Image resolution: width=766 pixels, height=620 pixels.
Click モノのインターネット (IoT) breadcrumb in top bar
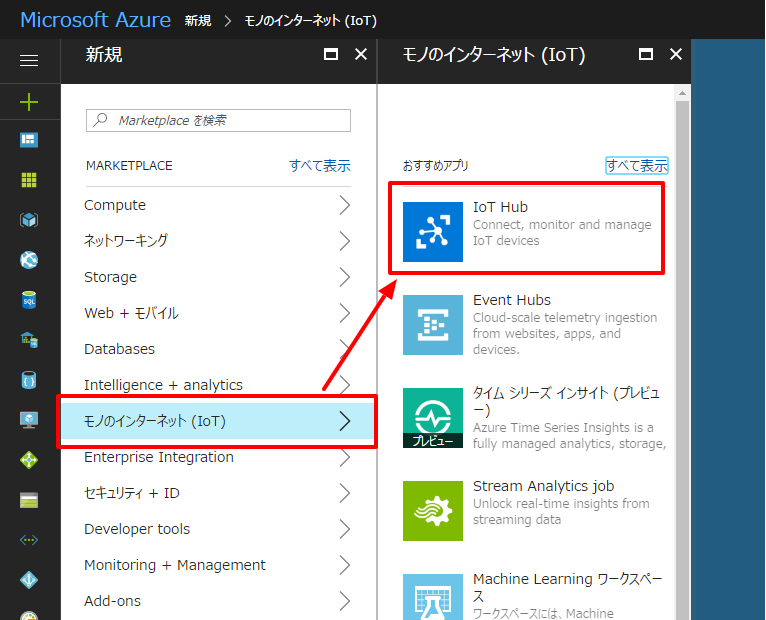(x=310, y=21)
